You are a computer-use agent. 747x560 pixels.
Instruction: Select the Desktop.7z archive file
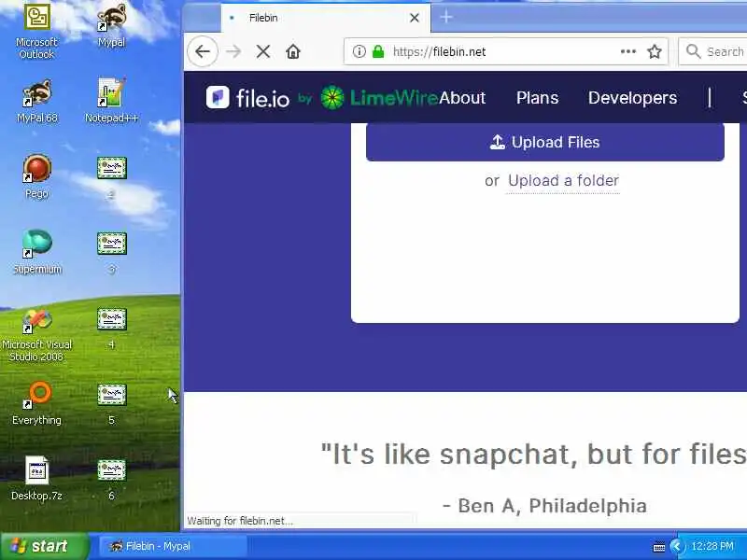point(36,479)
